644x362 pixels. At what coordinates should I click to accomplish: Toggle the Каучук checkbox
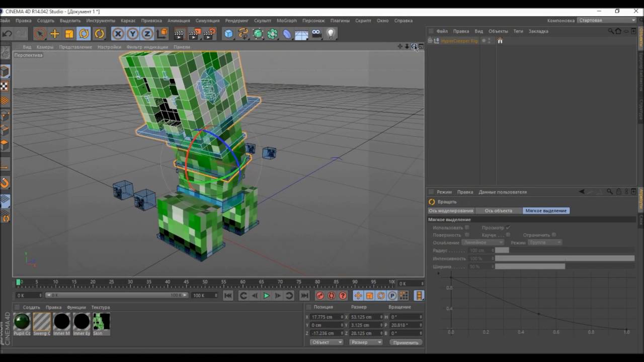(508, 235)
